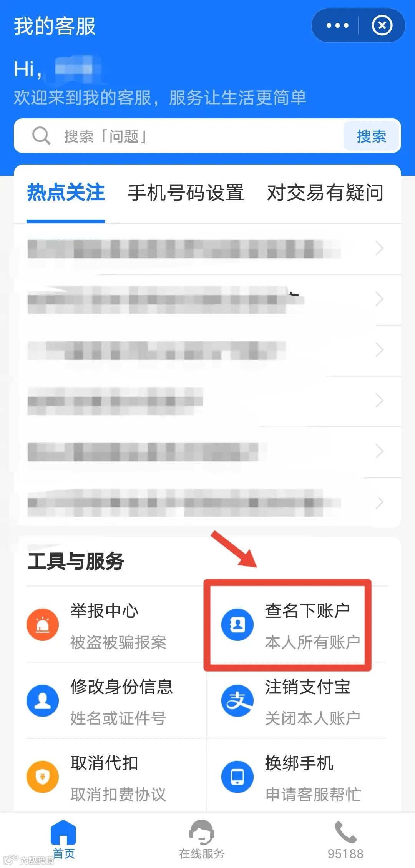Image resolution: width=415 pixels, height=868 pixels.
Task: Open the three-dot more options menu
Action: pos(337,26)
